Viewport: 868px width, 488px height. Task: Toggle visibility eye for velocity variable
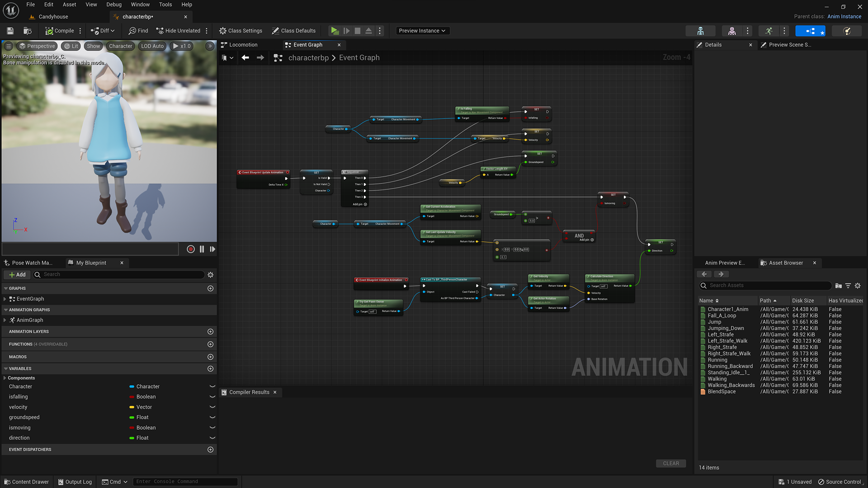tap(212, 408)
